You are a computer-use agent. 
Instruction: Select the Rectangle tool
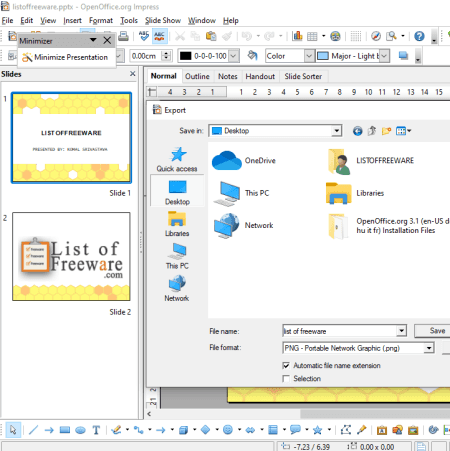point(65,430)
